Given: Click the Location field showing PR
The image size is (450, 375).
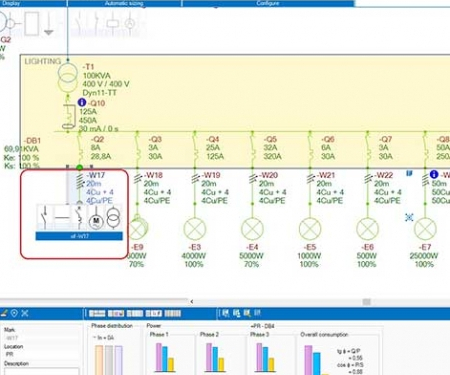Looking at the screenshot, I should [x=41, y=354].
